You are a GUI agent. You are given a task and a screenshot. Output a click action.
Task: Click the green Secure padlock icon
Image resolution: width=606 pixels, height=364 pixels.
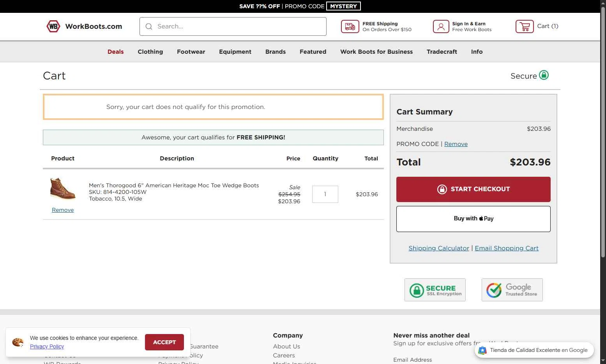pos(544,75)
